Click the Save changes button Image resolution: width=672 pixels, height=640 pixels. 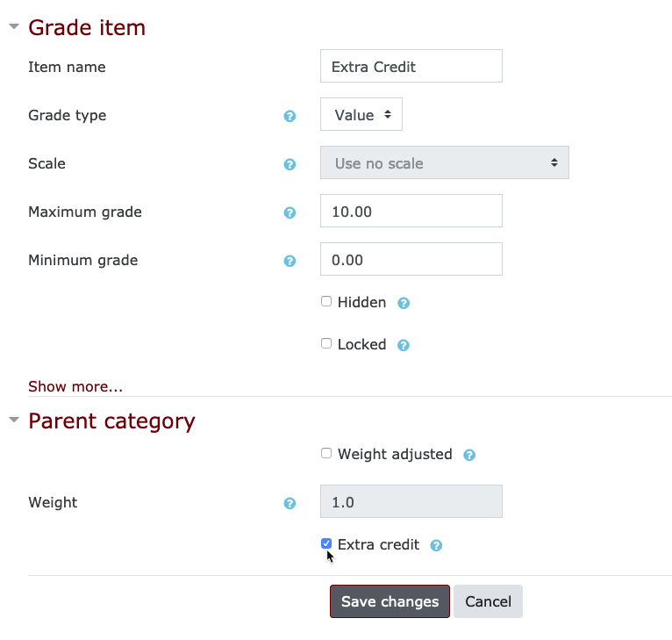pos(390,601)
